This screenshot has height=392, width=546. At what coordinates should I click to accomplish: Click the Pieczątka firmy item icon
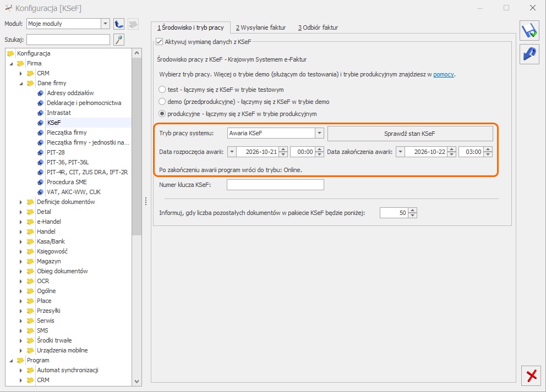[40, 132]
